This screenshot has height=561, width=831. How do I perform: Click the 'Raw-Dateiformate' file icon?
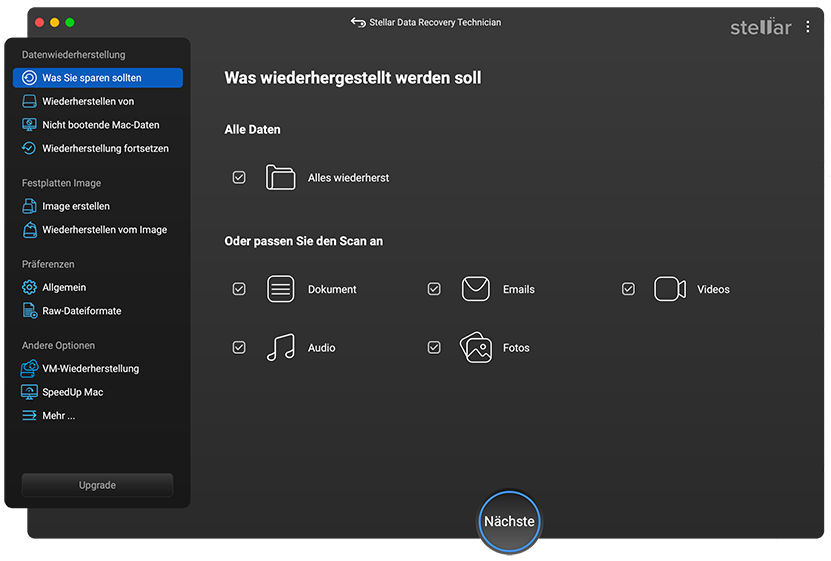pos(30,310)
